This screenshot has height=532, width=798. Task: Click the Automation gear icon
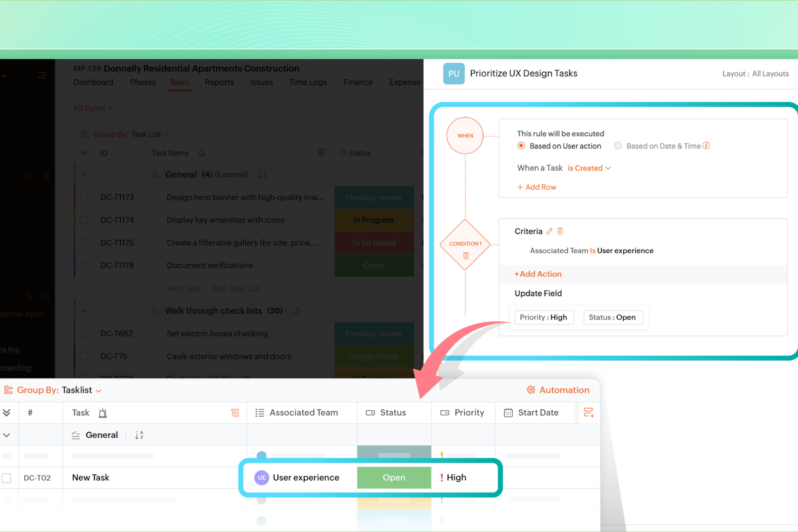coord(531,390)
